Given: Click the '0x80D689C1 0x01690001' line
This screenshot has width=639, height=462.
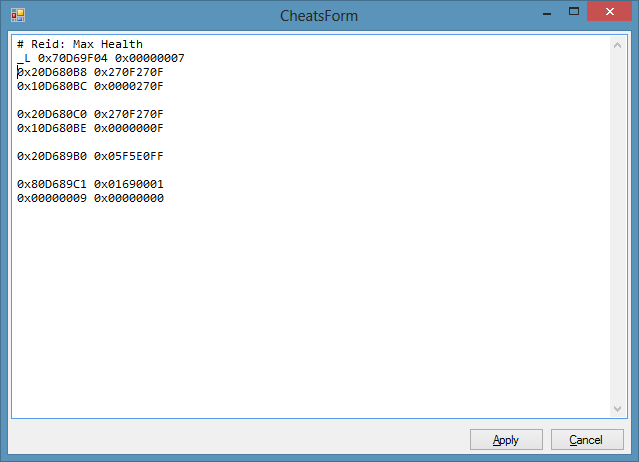Looking at the screenshot, I should pos(90,184).
